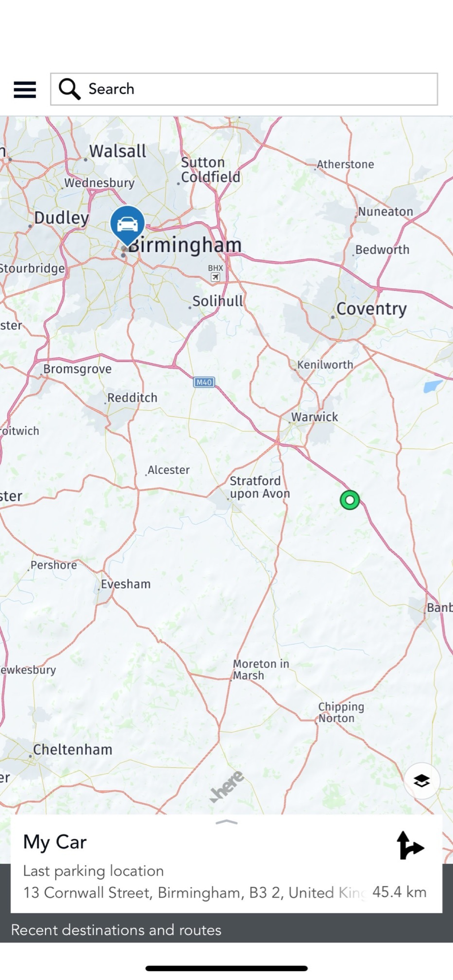Tap the here logo watermark

227,787
